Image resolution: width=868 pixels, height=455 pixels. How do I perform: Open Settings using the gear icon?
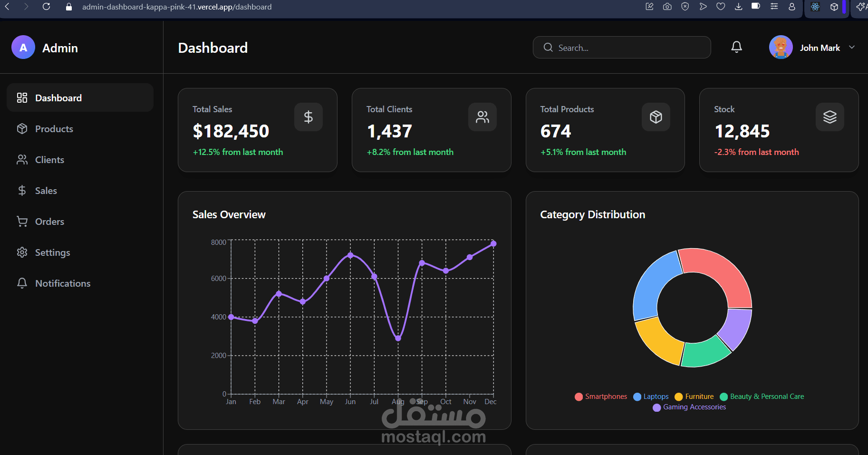[22, 252]
